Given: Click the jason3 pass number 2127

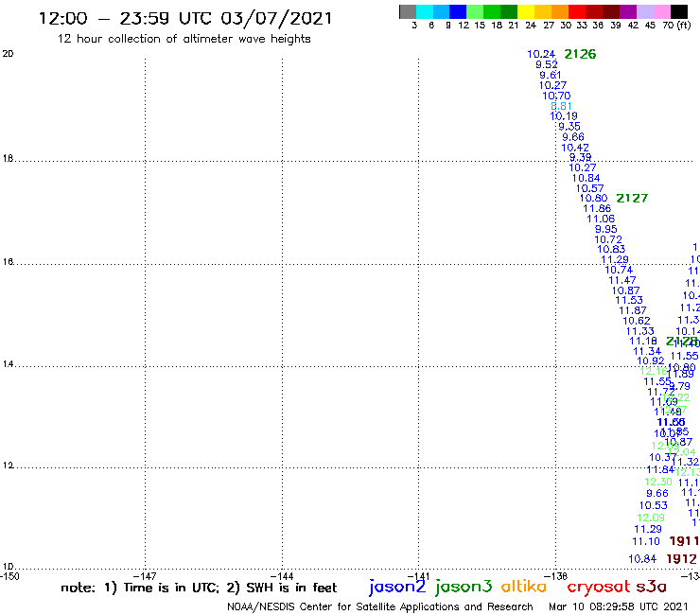Looking at the screenshot, I should coord(632,199).
